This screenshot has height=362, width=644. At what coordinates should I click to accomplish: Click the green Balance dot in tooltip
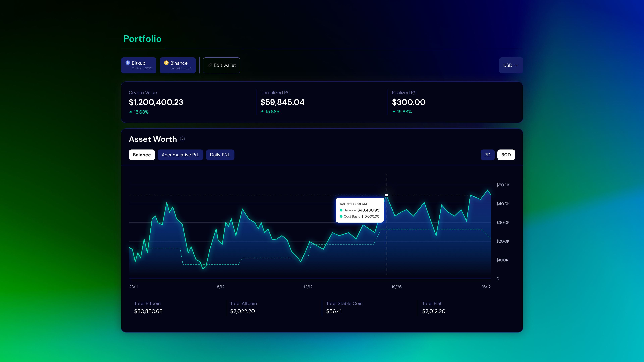point(341,210)
